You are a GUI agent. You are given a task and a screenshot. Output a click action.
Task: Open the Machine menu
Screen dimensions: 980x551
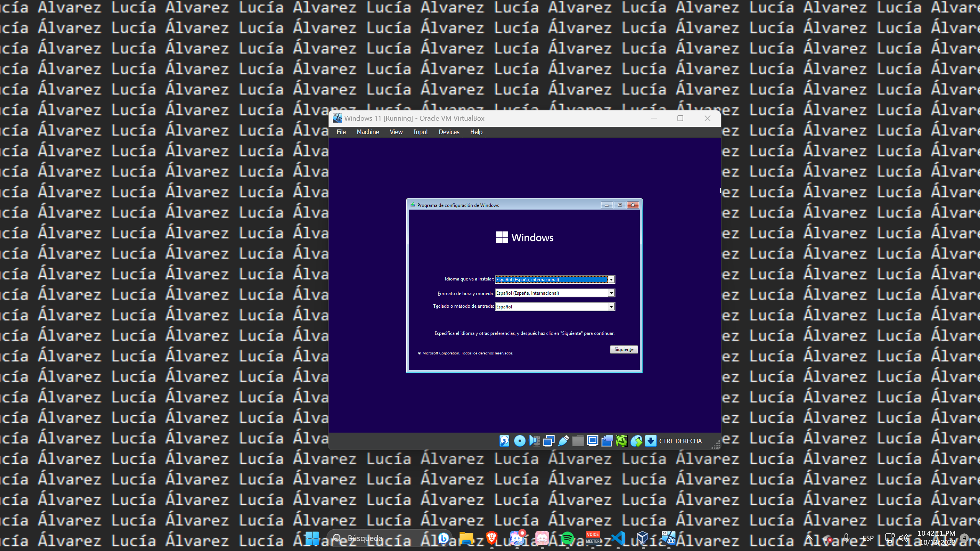tap(368, 132)
